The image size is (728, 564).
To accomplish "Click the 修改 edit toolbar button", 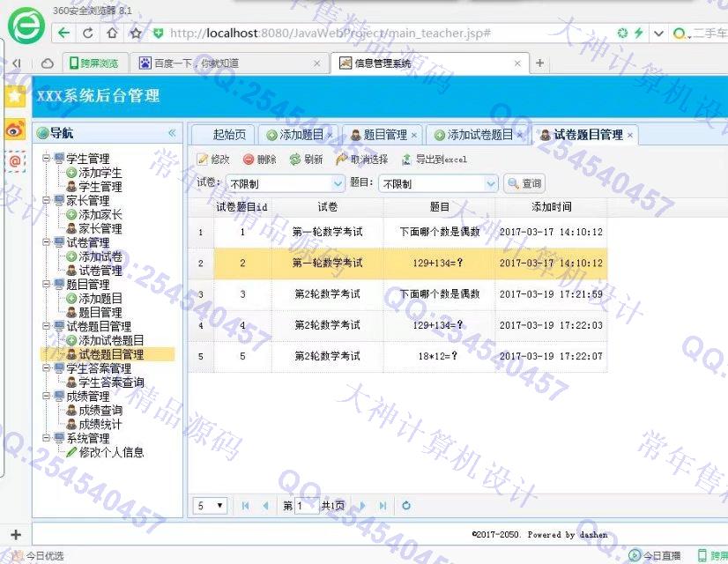I will pos(213,160).
